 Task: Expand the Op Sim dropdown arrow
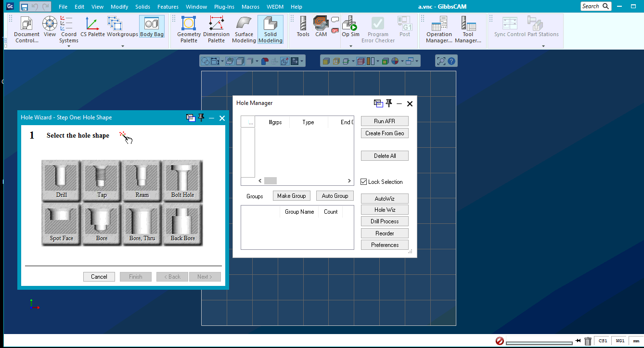(351, 46)
